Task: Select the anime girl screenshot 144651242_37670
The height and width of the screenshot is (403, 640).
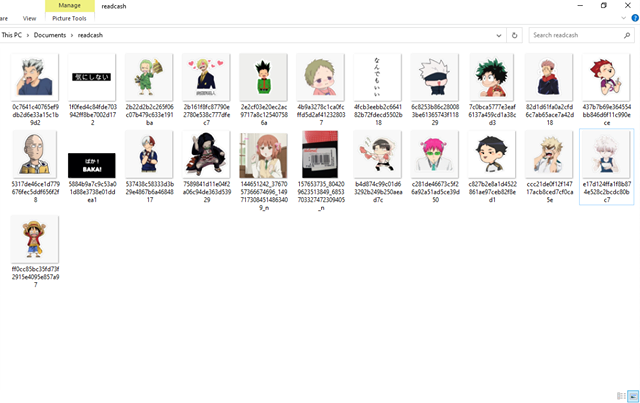Action: (263, 156)
